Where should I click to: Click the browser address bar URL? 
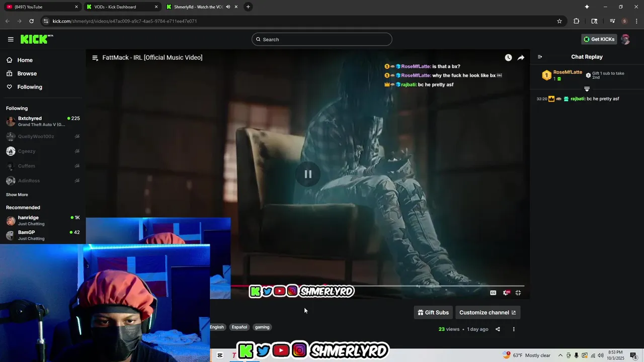pos(125,21)
